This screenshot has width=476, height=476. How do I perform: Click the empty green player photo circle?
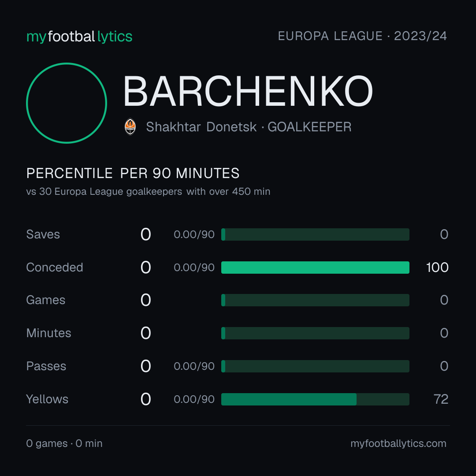tap(67, 103)
